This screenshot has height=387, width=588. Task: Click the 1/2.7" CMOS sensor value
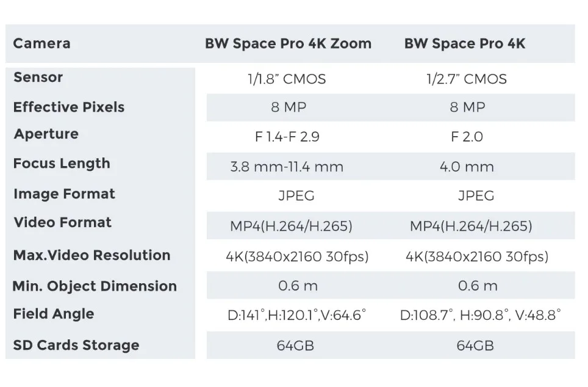point(467,79)
